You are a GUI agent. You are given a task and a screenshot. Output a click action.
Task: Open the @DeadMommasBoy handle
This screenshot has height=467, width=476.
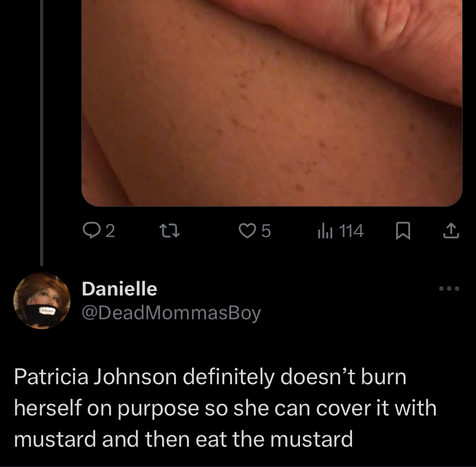point(172,313)
